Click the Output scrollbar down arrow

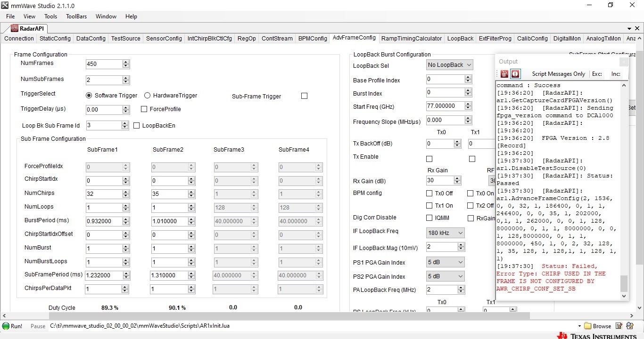[624, 296]
